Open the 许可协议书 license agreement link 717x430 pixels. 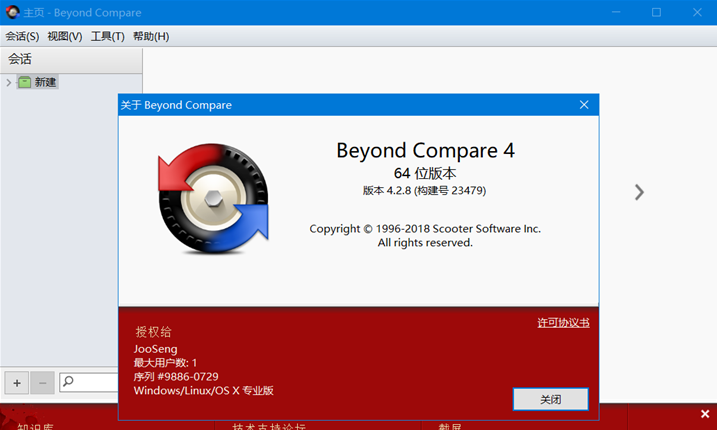pos(563,322)
